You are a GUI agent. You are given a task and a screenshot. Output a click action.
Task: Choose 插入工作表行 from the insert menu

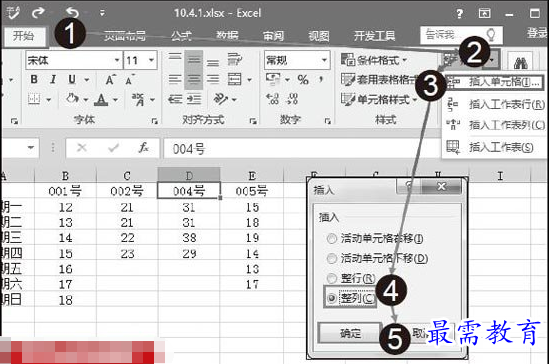tap(494, 104)
